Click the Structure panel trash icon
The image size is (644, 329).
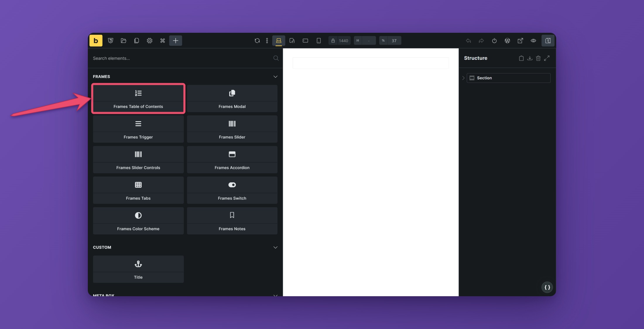click(x=538, y=58)
